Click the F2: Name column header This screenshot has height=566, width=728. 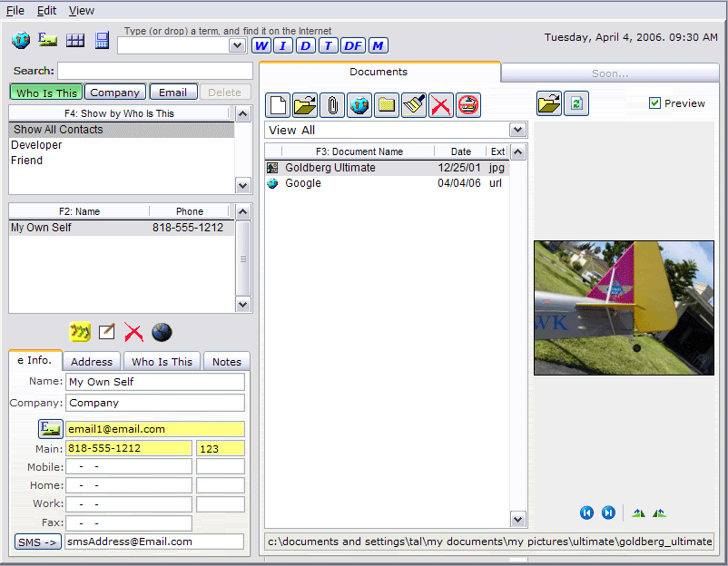click(x=79, y=211)
